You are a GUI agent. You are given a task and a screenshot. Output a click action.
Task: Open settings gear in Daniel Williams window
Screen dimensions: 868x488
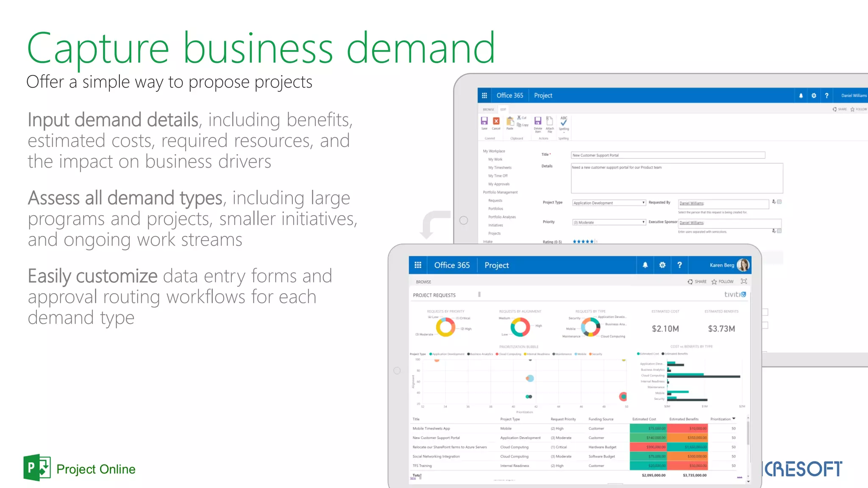tap(814, 96)
